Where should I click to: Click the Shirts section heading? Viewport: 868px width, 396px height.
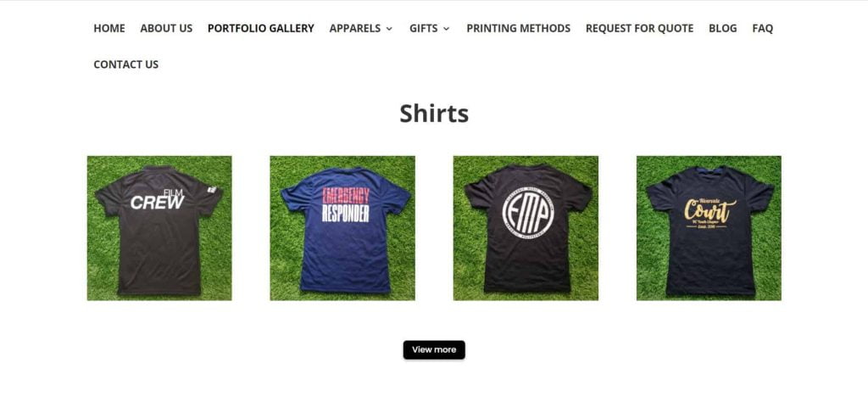(434, 114)
